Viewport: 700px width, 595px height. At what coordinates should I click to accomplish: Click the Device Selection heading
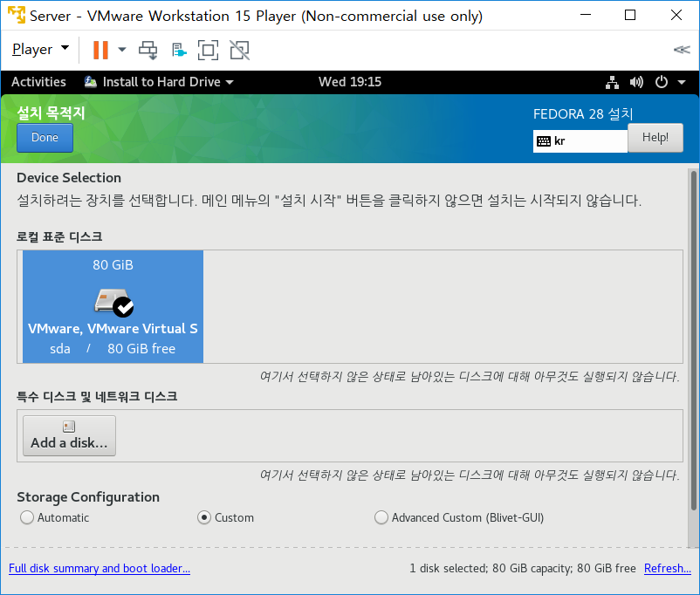coord(69,178)
